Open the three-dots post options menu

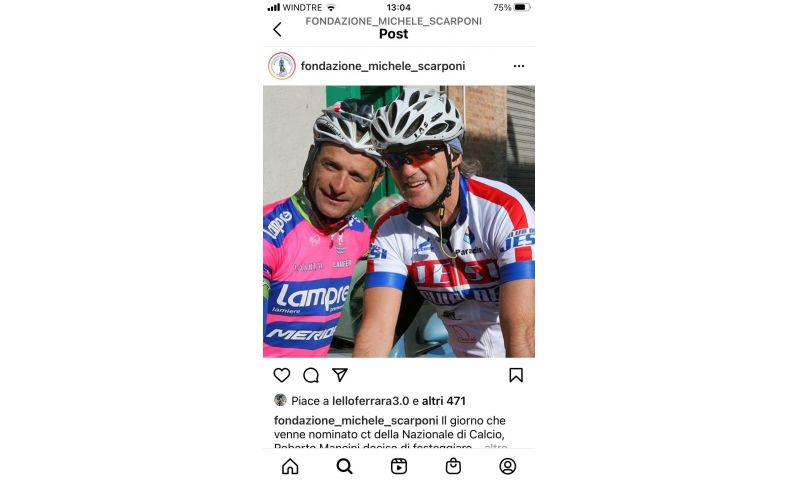519,66
